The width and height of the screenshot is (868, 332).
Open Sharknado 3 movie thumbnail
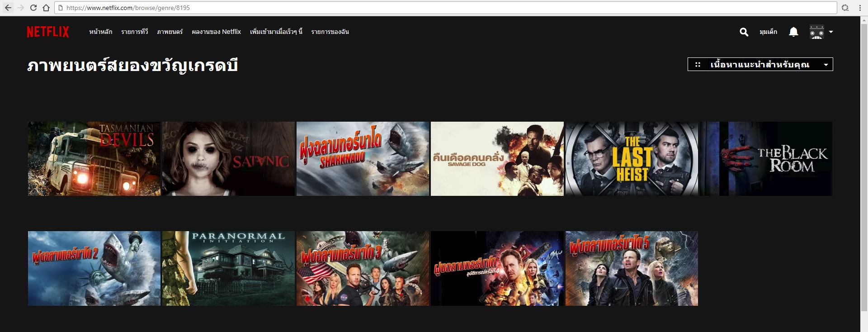(x=363, y=269)
